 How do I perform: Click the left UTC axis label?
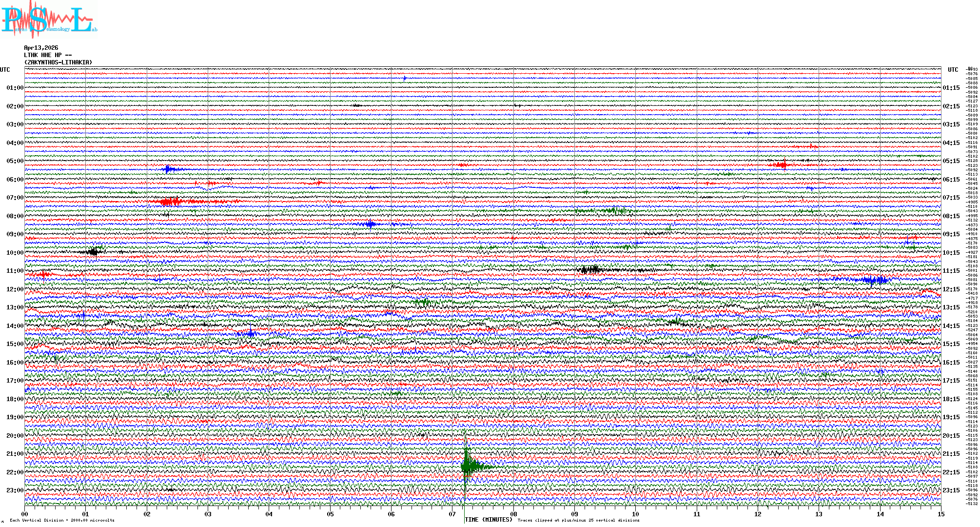click(x=5, y=70)
